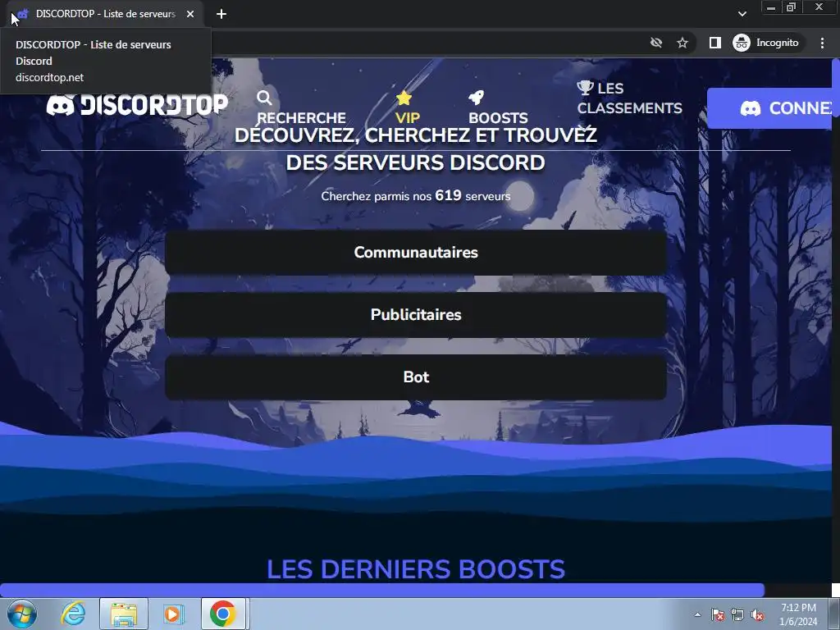
Task: Click the Communautaires category button
Action: (416, 253)
